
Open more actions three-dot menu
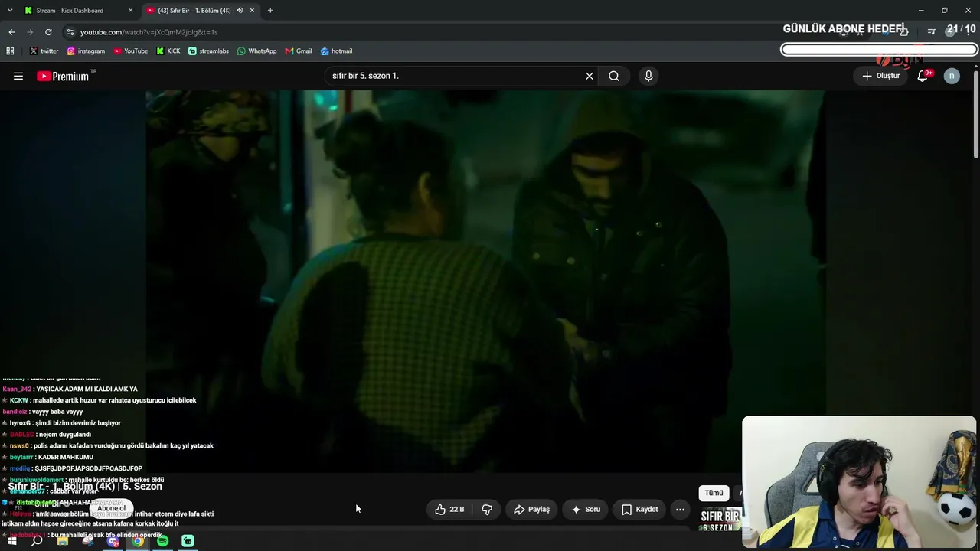pos(680,509)
